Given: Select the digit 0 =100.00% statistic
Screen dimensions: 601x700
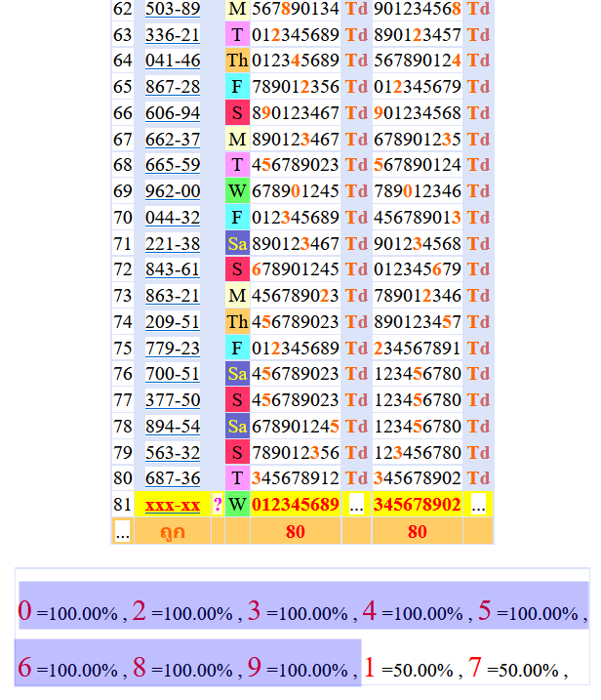Looking at the screenshot, I should click(70, 613).
